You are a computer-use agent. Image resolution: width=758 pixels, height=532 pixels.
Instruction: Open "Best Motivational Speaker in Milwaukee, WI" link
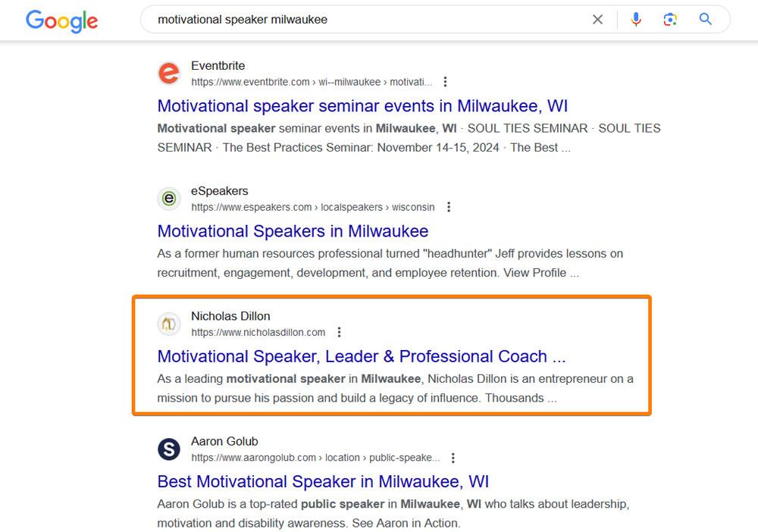(323, 481)
